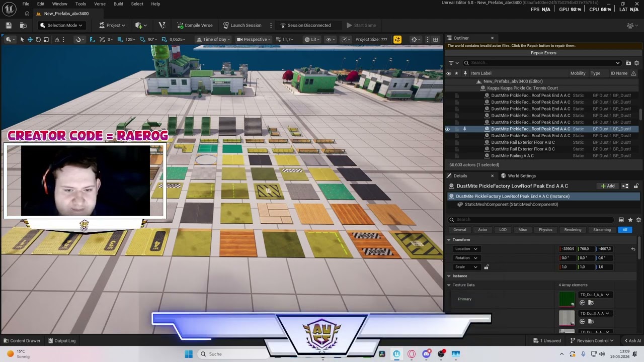Use selected asset arrow for Primary texture
The height and width of the screenshot is (362, 644).
tap(582, 303)
